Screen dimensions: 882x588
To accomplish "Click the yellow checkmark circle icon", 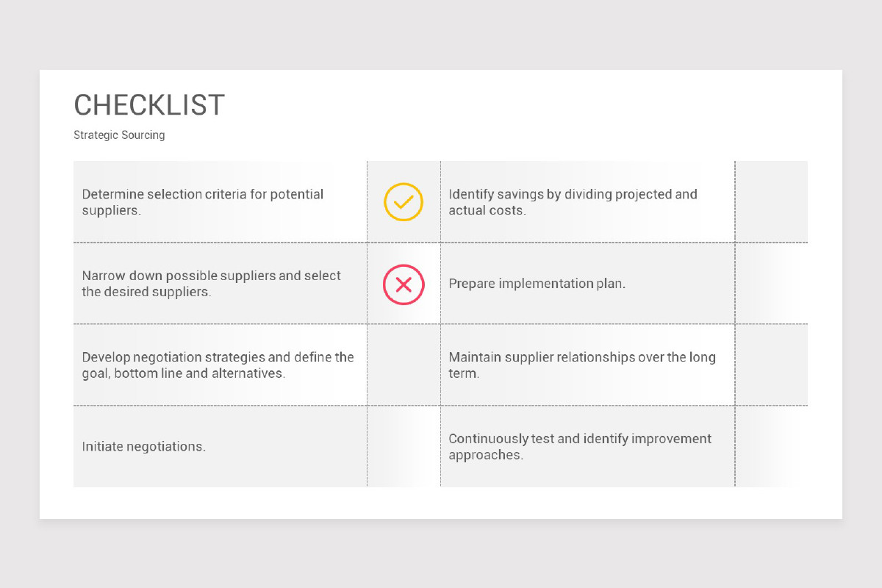I will coord(404,202).
